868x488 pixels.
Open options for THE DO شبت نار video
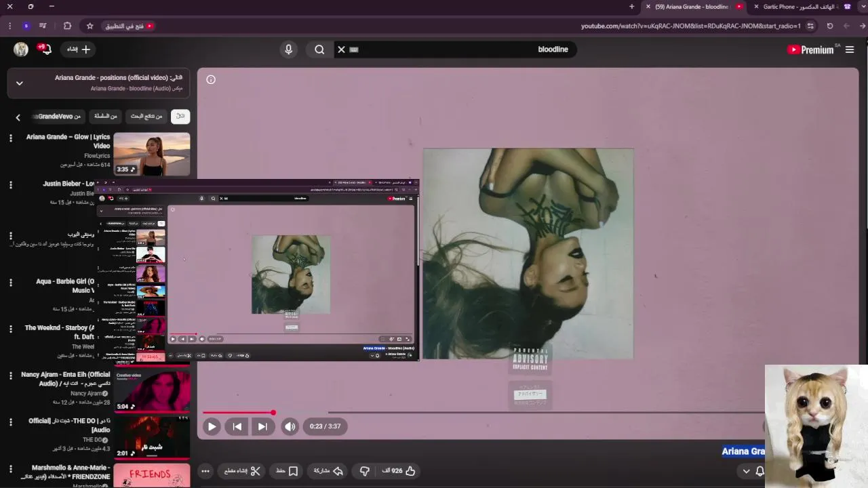coord(10,422)
